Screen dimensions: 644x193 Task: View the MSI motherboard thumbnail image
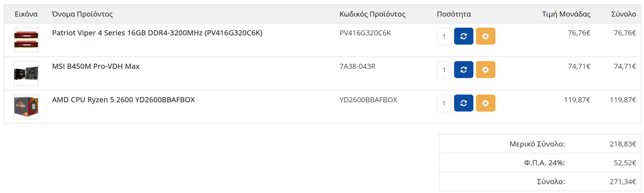[x=26, y=73]
